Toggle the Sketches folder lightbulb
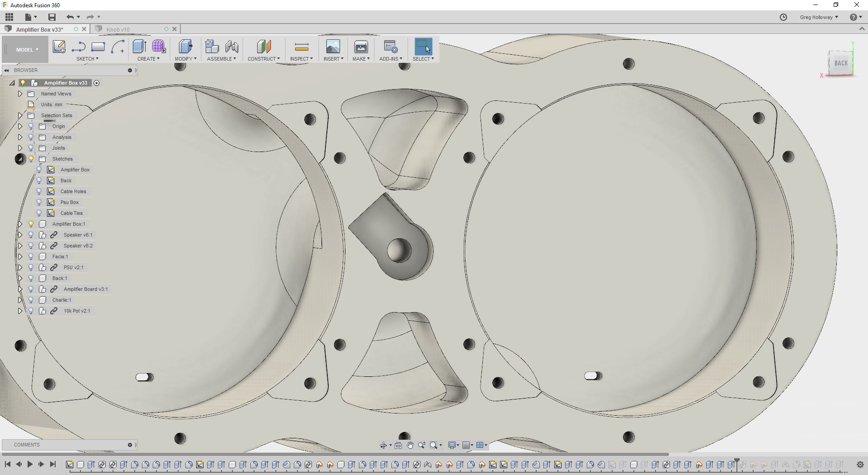Viewport: 868px width, 475px height. (31, 159)
